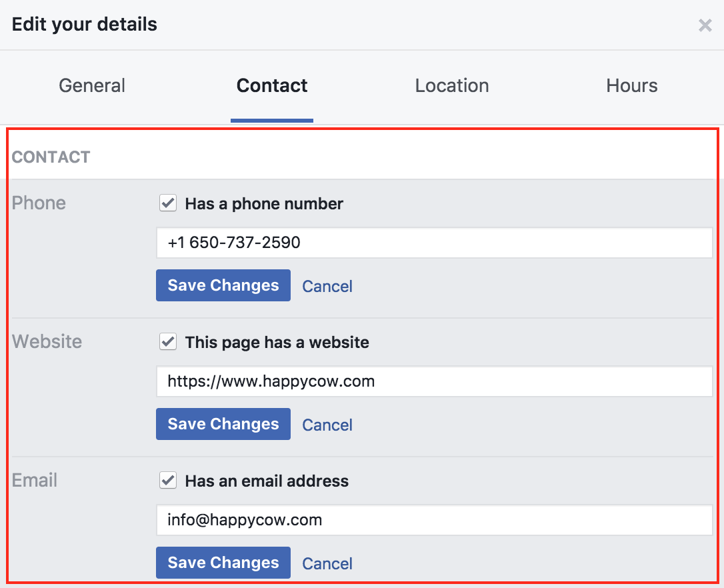Switch to the General tab

tap(92, 85)
